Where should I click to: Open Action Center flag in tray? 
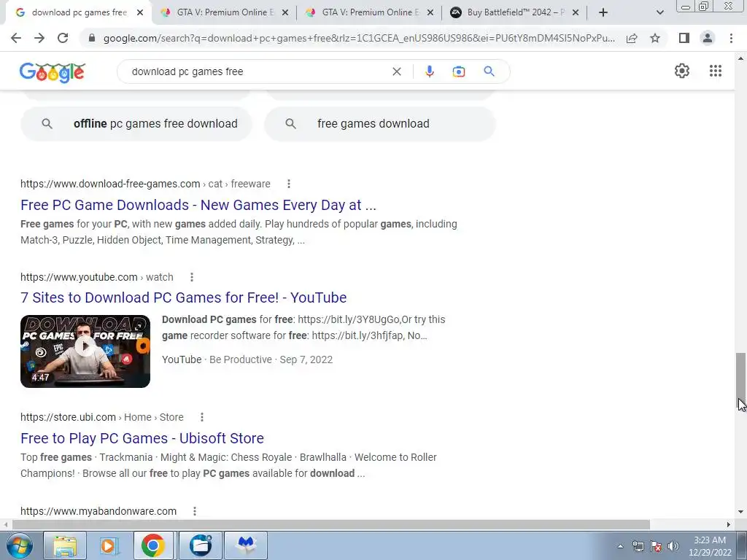point(656,546)
